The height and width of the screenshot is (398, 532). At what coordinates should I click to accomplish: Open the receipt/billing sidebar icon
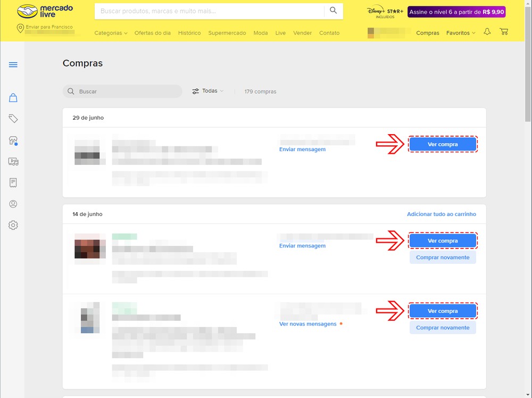(x=13, y=183)
